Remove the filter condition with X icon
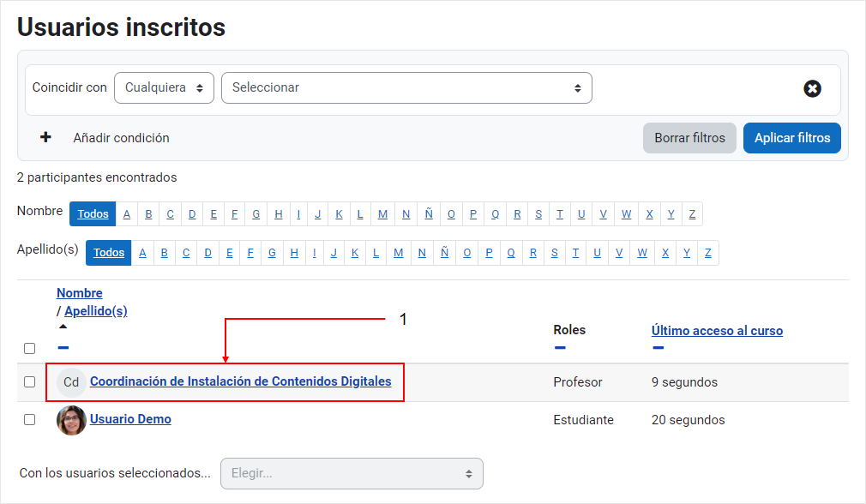The width and height of the screenshot is (866, 504). [812, 88]
